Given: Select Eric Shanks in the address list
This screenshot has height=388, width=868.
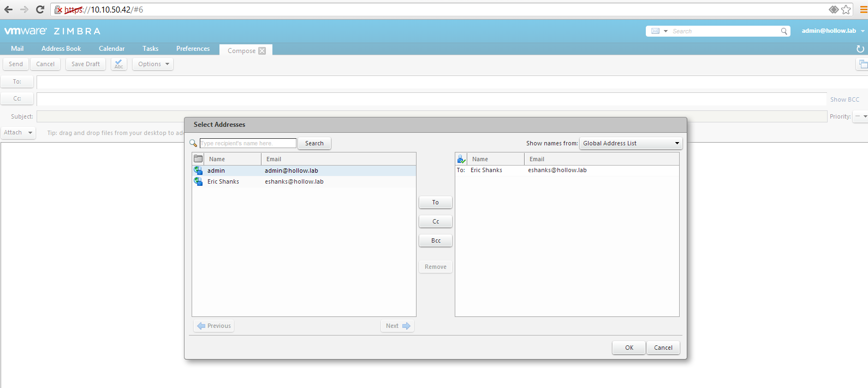Looking at the screenshot, I should [x=223, y=181].
